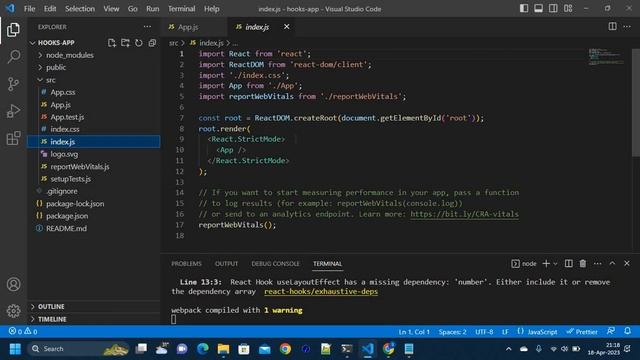640x360 pixels.
Task: Click the editor vertical scrollbar
Action: click(636, 102)
